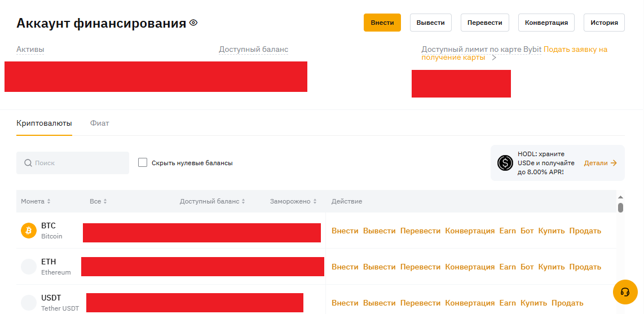Click Earn in the USDT row
Screen dimensions: 644x314
pyautogui.click(x=508, y=303)
